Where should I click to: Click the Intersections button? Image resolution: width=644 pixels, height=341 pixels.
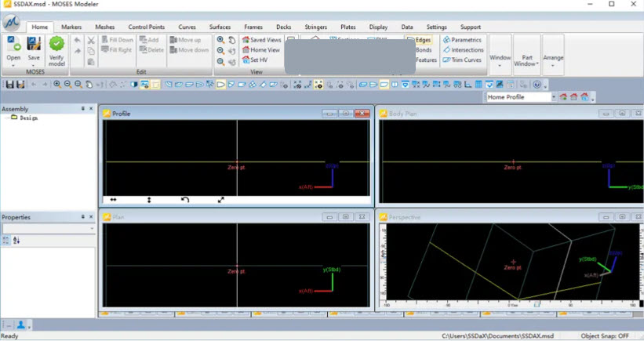point(464,49)
